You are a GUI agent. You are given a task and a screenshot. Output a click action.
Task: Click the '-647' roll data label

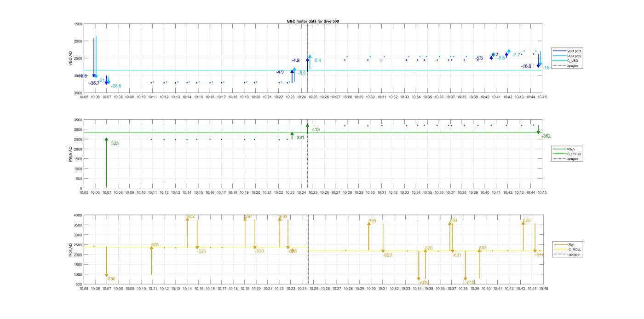[x=540, y=255]
